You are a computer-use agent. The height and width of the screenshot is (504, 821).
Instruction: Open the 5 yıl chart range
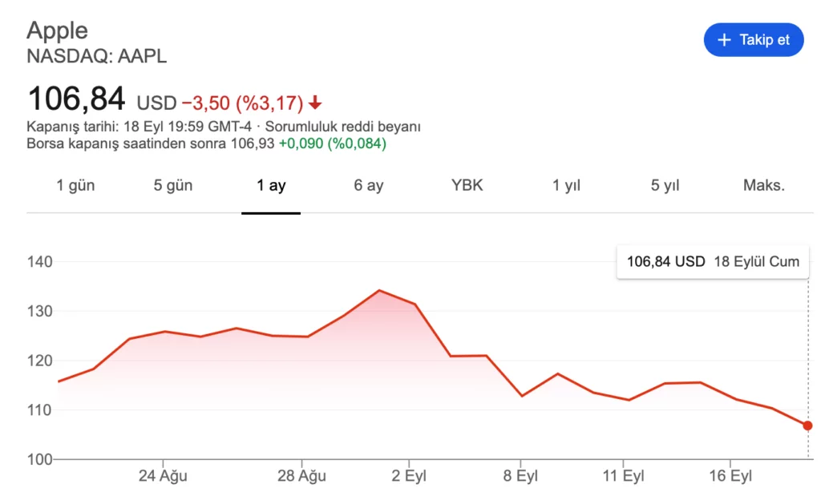[x=665, y=185]
